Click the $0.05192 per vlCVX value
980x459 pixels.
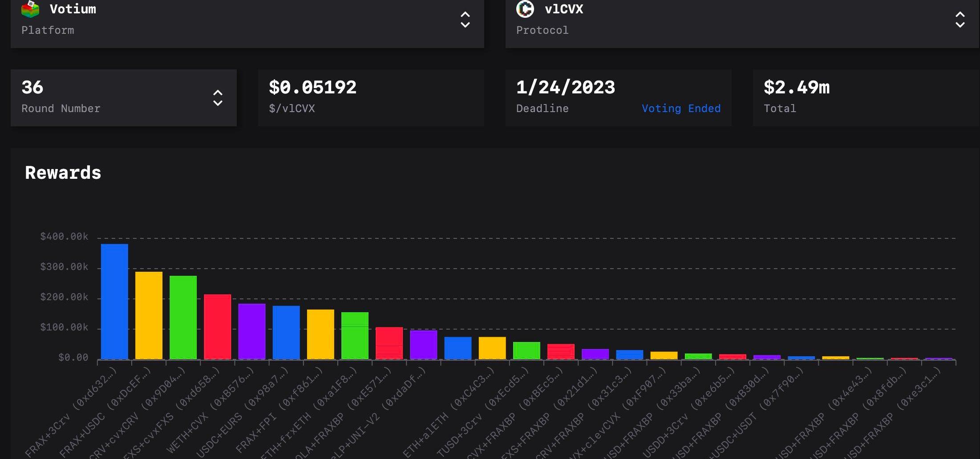(x=312, y=88)
